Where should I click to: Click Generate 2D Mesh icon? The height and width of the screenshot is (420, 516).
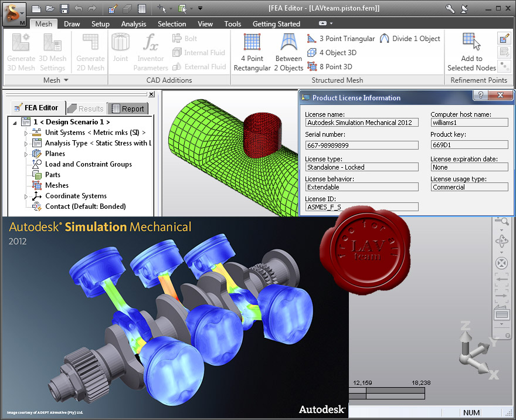[x=90, y=52]
